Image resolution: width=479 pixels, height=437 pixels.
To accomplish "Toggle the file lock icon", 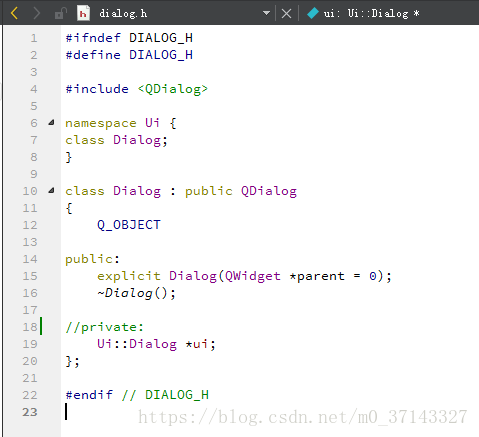I will coord(61,13).
